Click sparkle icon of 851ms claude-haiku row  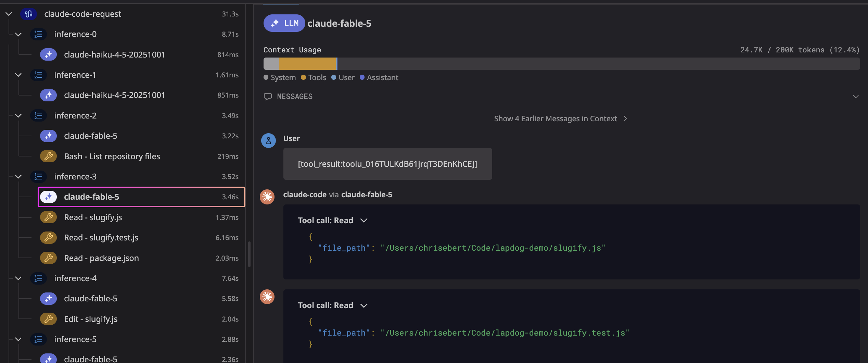pyautogui.click(x=48, y=95)
